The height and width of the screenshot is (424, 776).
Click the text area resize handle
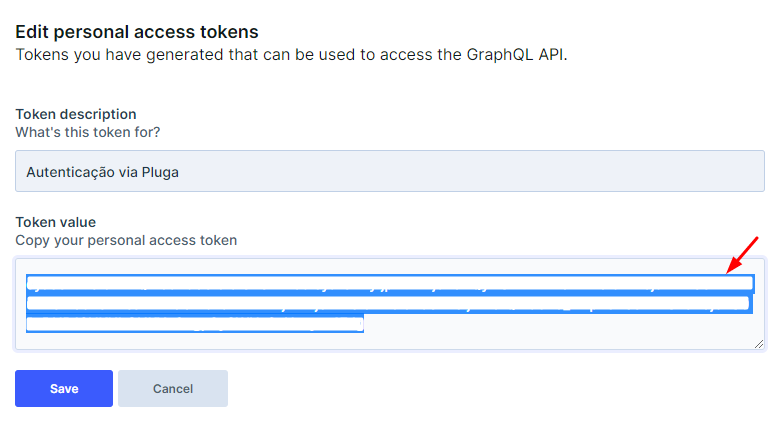pyautogui.click(x=758, y=343)
